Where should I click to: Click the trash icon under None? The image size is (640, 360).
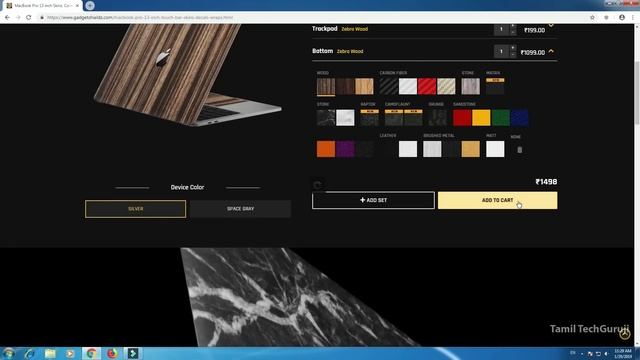[x=520, y=150]
